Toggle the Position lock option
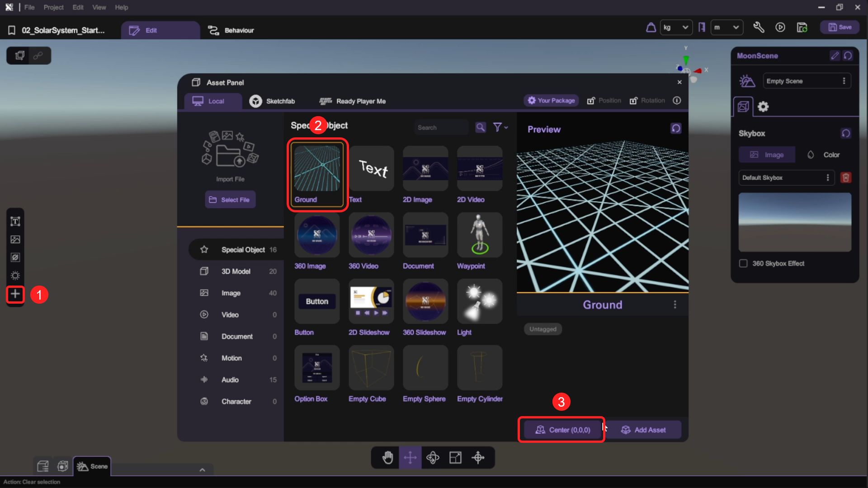868x488 pixels. pyautogui.click(x=604, y=101)
